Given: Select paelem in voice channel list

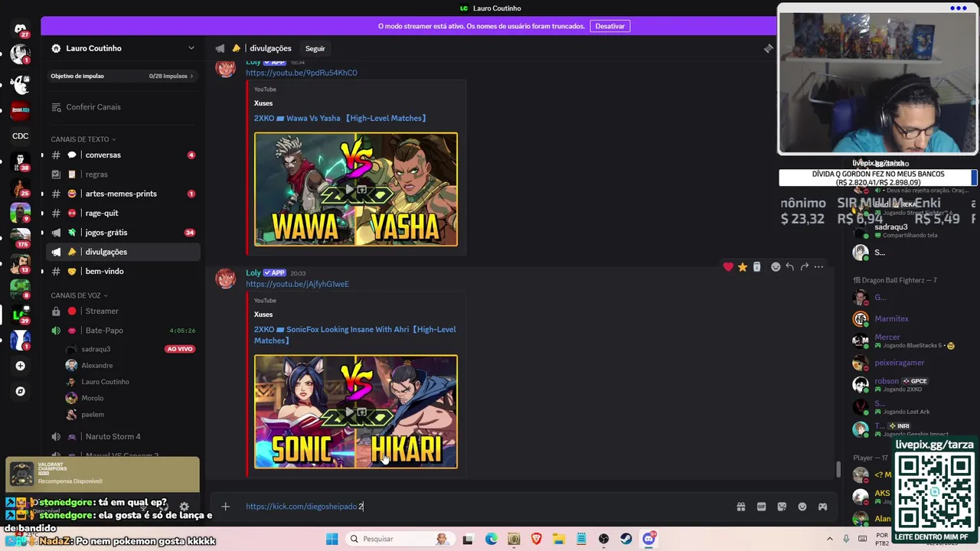Looking at the screenshot, I should tap(131, 414).
